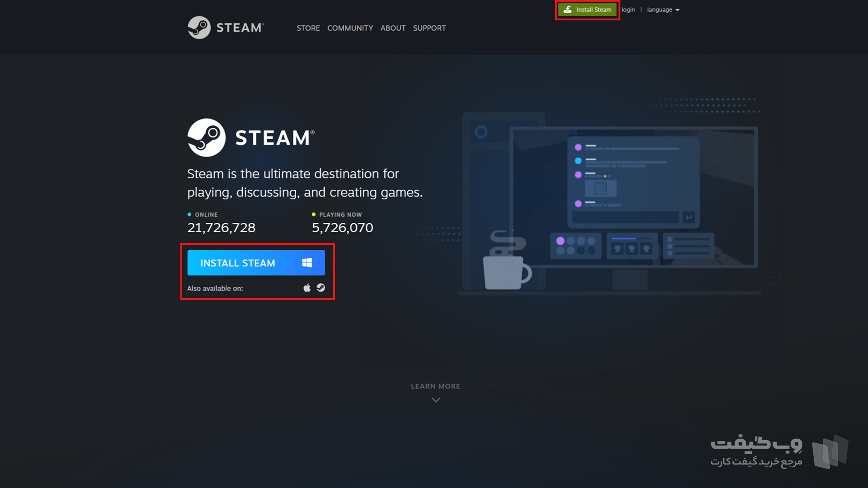Click the down chevron below Learn More

(x=436, y=400)
